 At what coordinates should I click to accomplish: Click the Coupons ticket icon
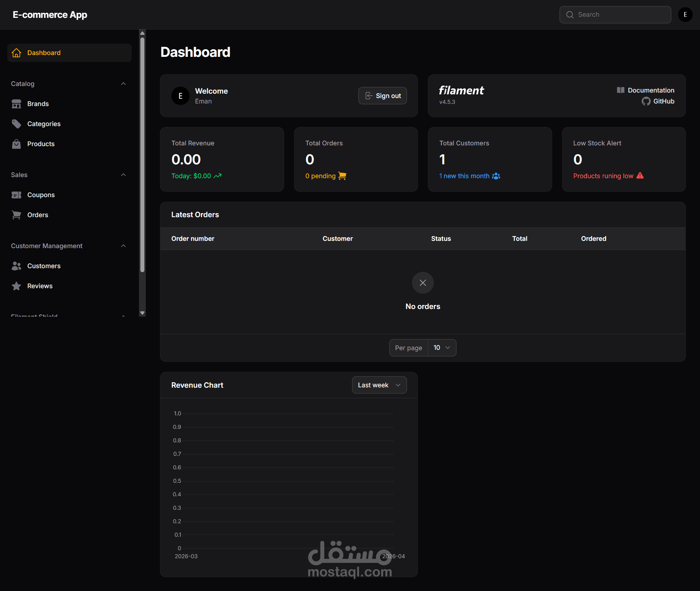[16, 195]
